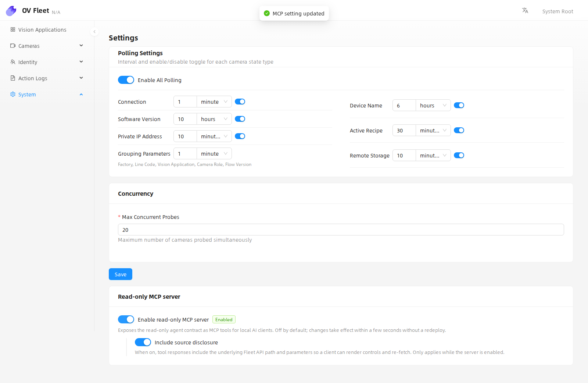Click the Private IP Address interval field
The width and height of the screenshot is (588, 383).
(185, 136)
